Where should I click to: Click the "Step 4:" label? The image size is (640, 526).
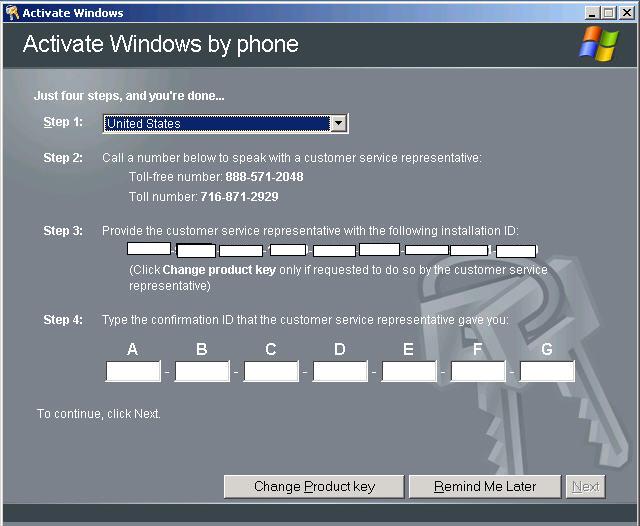pos(63,320)
